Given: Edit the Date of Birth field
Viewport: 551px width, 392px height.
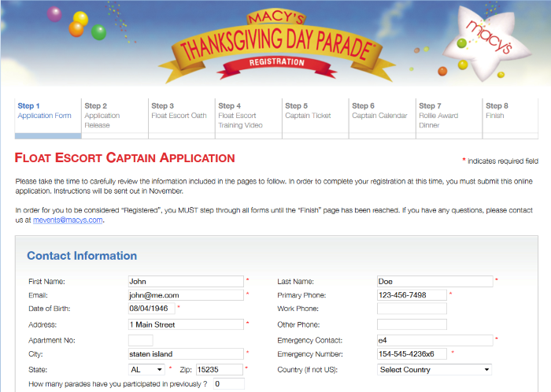Looking at the screenshot, I should (151, 309).
